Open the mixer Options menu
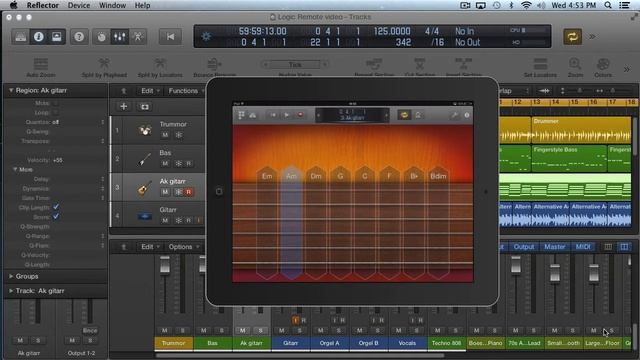Image resolution: width=640 pixels, height=360 pixels. (184, 247)
